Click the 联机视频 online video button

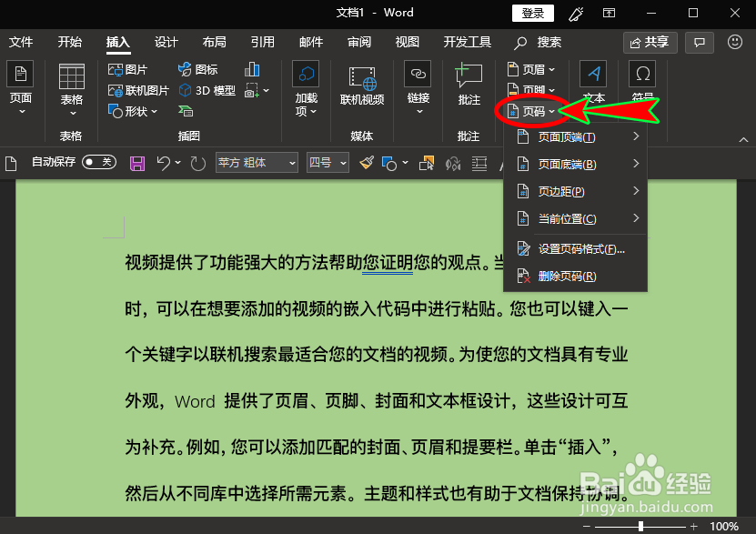(x=362, y=86)
